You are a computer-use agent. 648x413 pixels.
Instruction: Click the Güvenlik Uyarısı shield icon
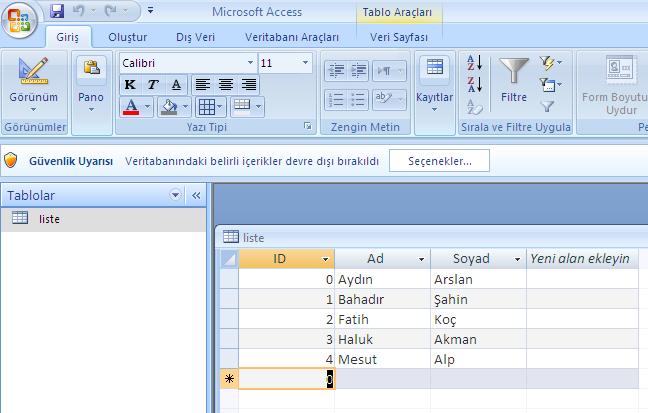pos(11,160)
